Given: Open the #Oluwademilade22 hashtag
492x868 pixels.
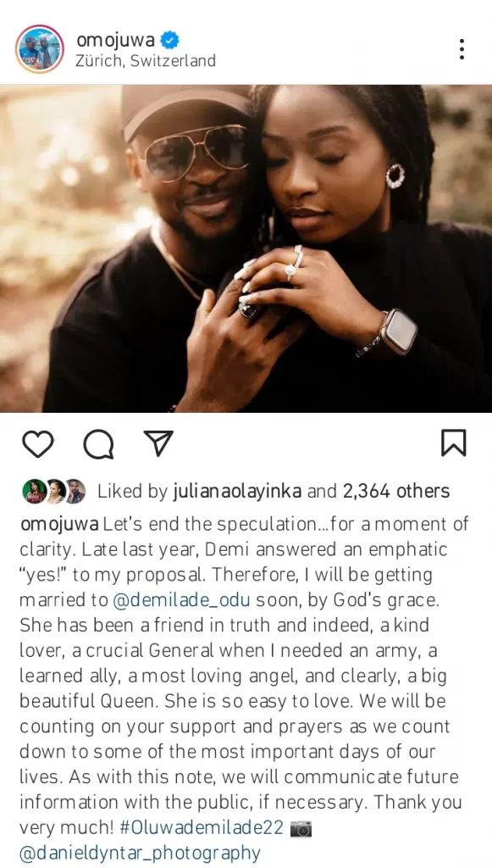Looking at the screenshot, I should click(x=202, y=828).
